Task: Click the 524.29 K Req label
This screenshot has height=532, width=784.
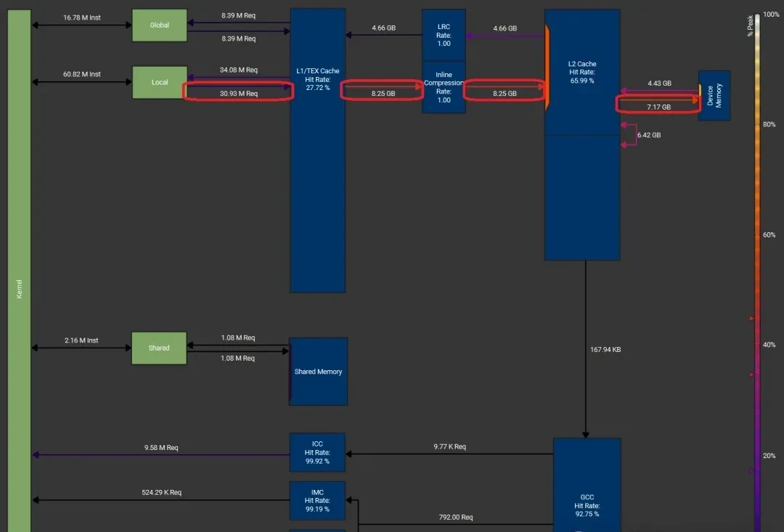Action: pyautogui.click(x=161, y=493)
